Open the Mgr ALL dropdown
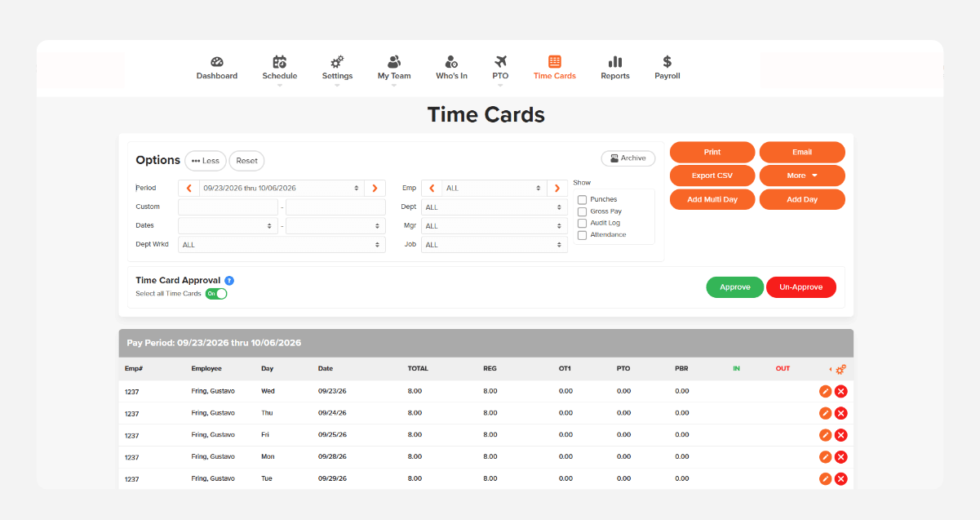Image resolution: width=980 pixels, height=520 pixels. click(494, 226)
